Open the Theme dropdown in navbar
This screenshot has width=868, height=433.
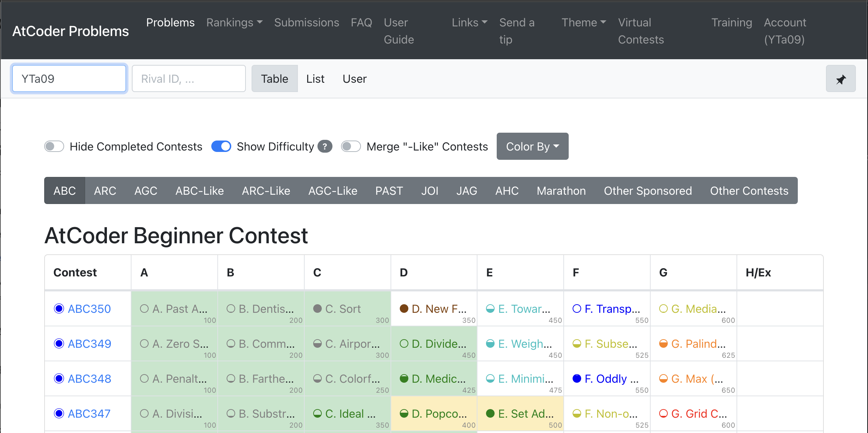(584, 22)
